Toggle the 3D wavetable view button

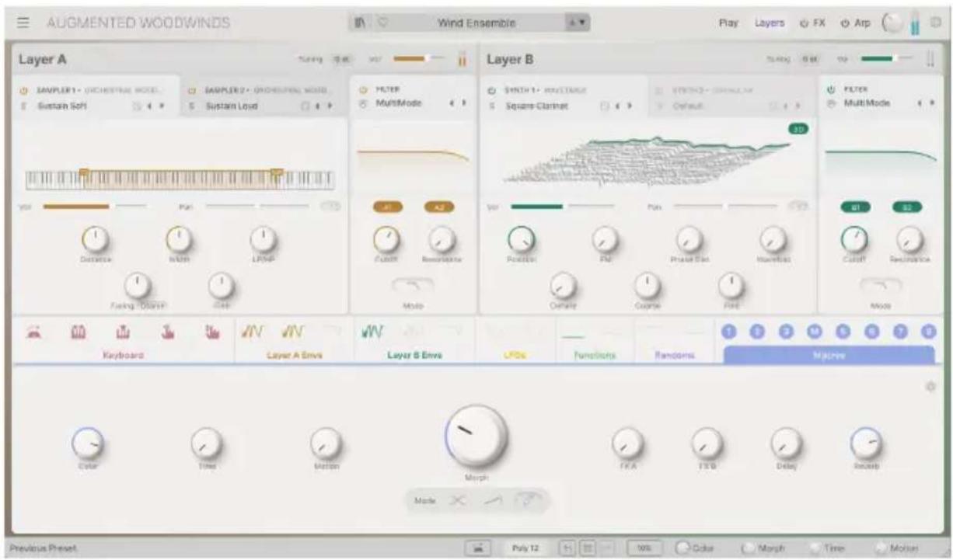coord(798,129)
